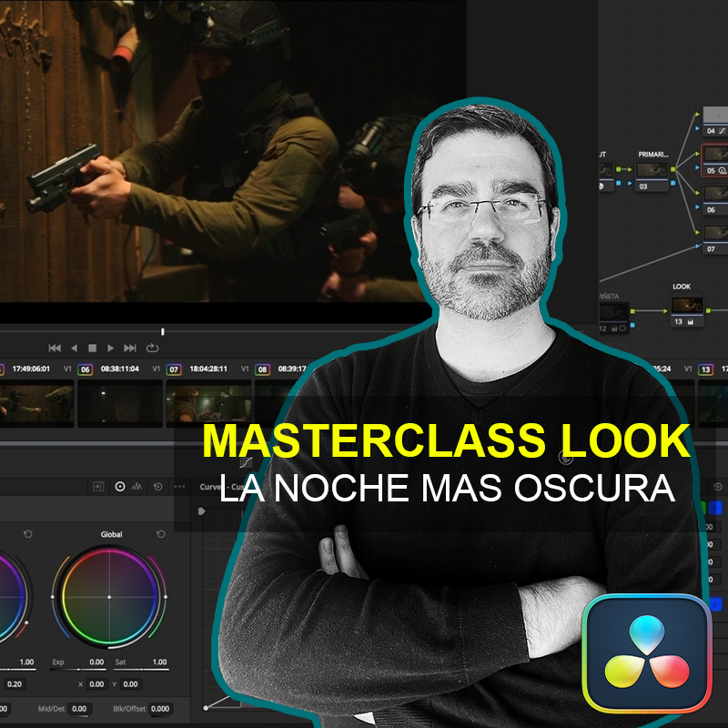
Task: Click blue key input triangle of node 03
Action: (x=630, y=183)
